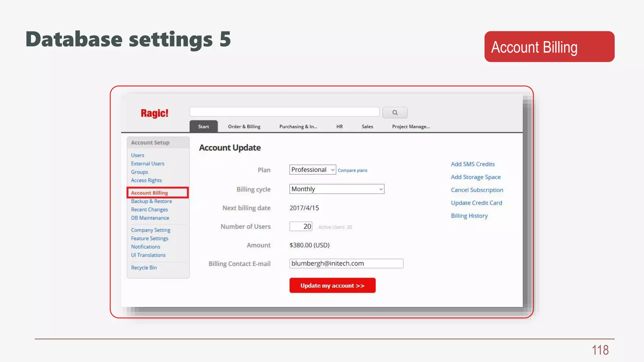
Task: Focus the top search input box
Action: click(284, 112)
